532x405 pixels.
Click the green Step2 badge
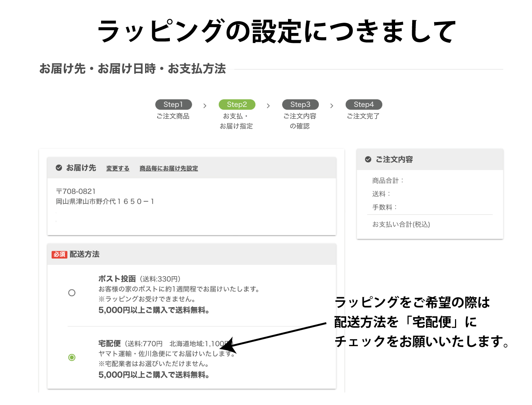pos(237,105)
